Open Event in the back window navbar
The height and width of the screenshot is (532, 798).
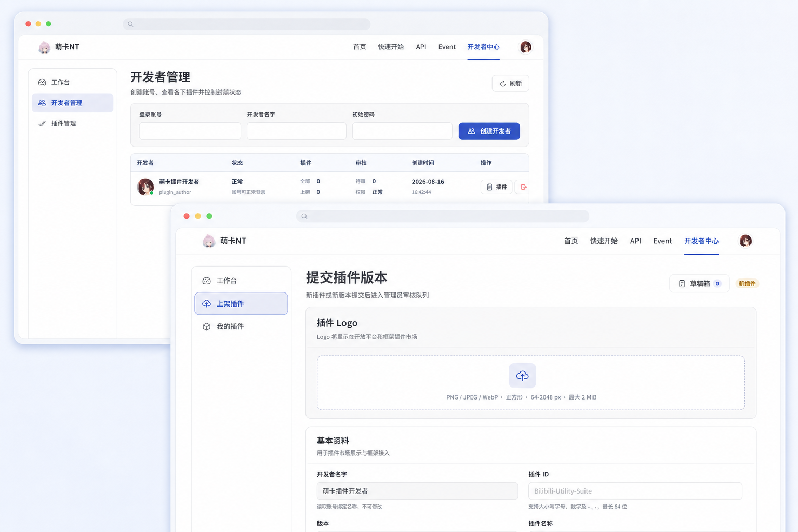(447, 47)
